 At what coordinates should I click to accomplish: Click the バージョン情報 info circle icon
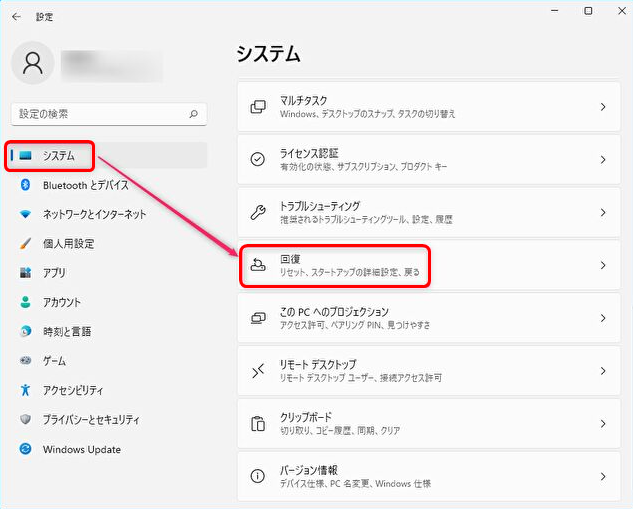[x=258, y=477]
